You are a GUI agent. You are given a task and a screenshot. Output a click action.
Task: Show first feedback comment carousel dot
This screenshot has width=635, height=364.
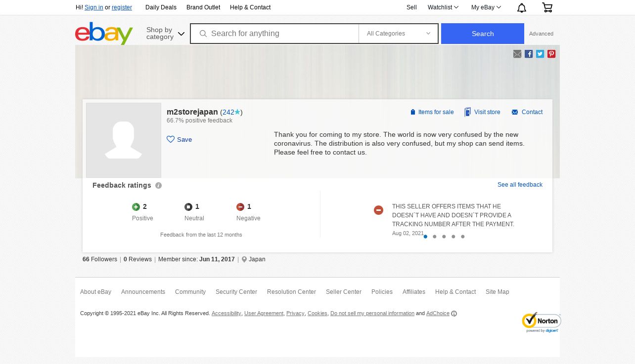[x=425, y=237]
